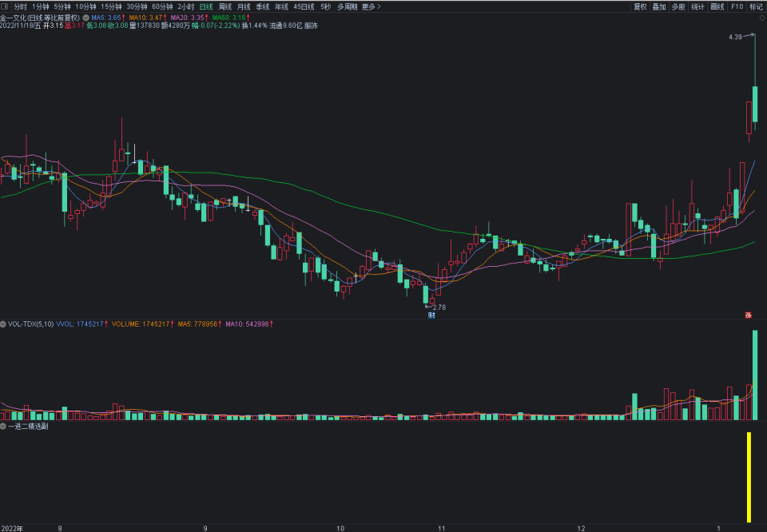Open the VOL-TDX indicator dropdown arrow
Screen dimensions: 767x532
[x=3, y=324]
